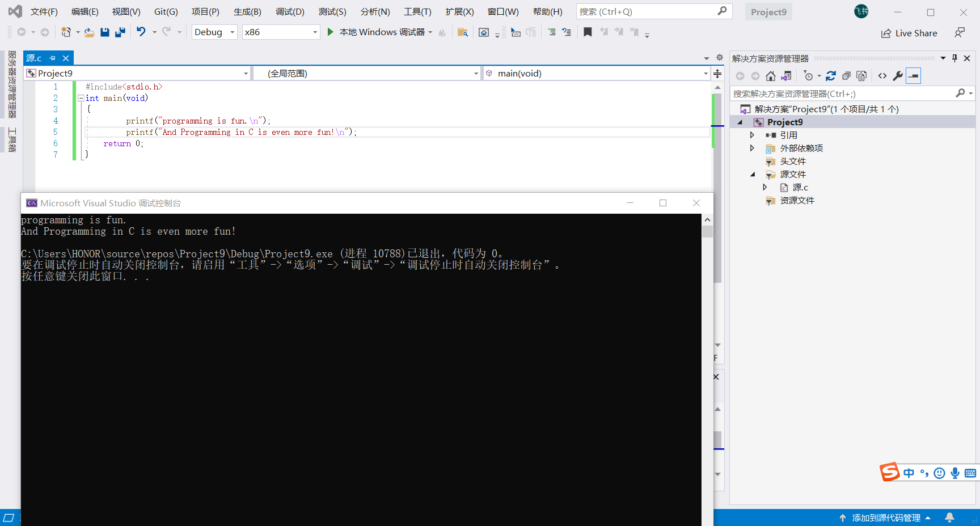Click the Pending Changes Filter clock icon
This screenshot has width=980, height=526.
coord(809,76)
